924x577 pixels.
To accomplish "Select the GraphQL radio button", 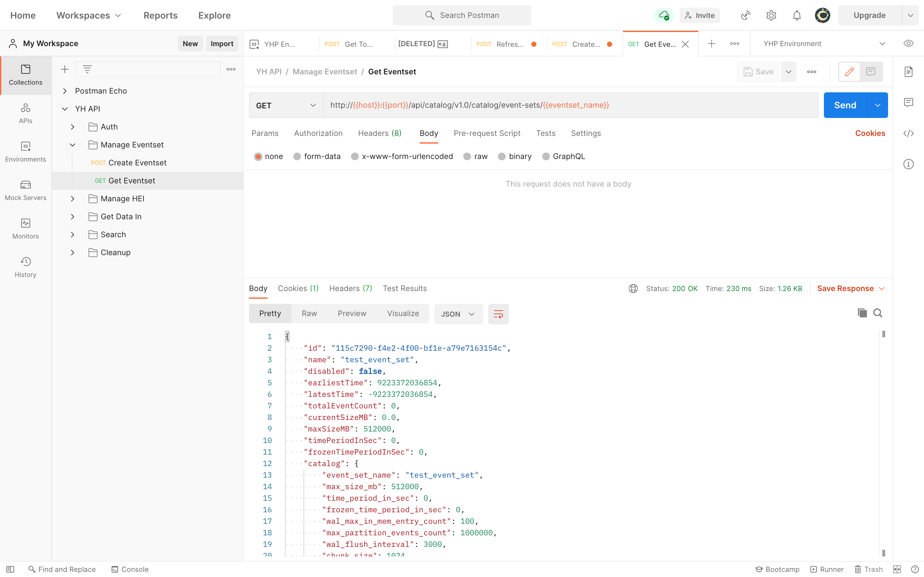I will [545, 156].
